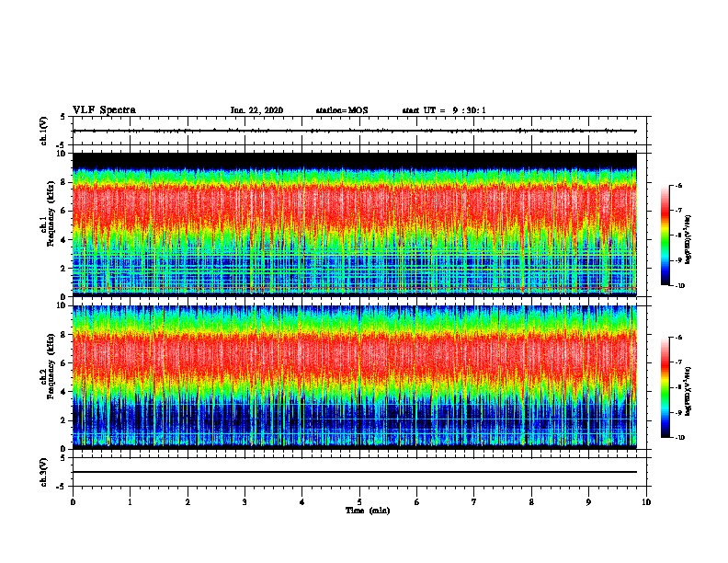Click the "-10" label on ch.2 color bar
The width and height of the screenshot is (728, 563).
679,438
